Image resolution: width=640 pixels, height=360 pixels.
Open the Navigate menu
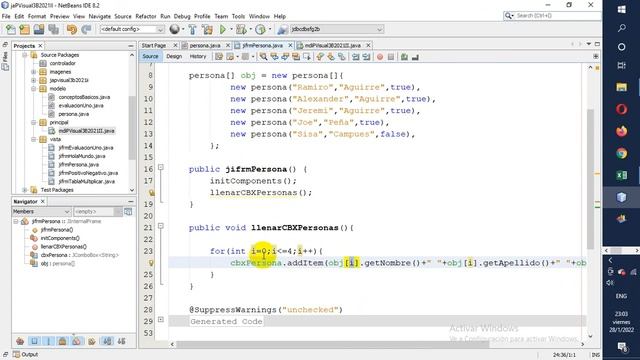(x=100, y=16)
